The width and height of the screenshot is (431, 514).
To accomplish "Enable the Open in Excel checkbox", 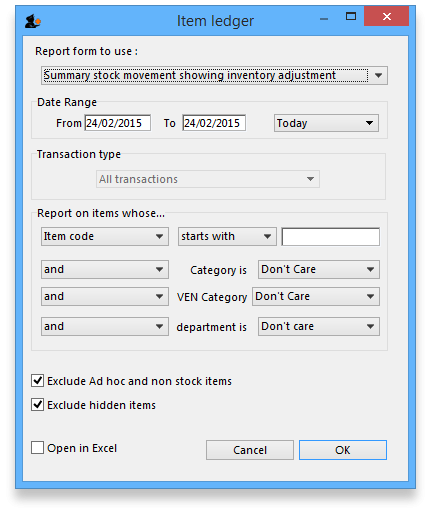I will [37, 448].
